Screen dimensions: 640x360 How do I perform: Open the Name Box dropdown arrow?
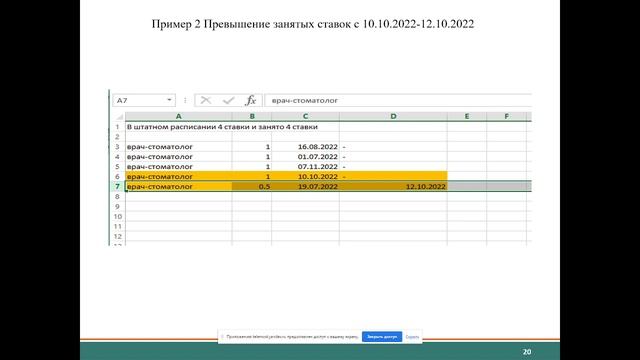click(169, 100)
